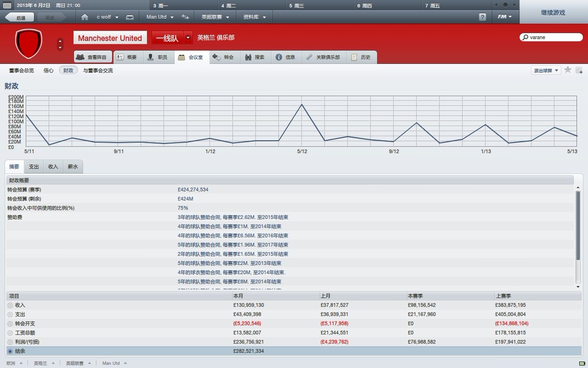The image size is (588, 368).
Task: Open the inbox tray icon beside c wolf
Action: pyautogui.click(x=130, y=17)
